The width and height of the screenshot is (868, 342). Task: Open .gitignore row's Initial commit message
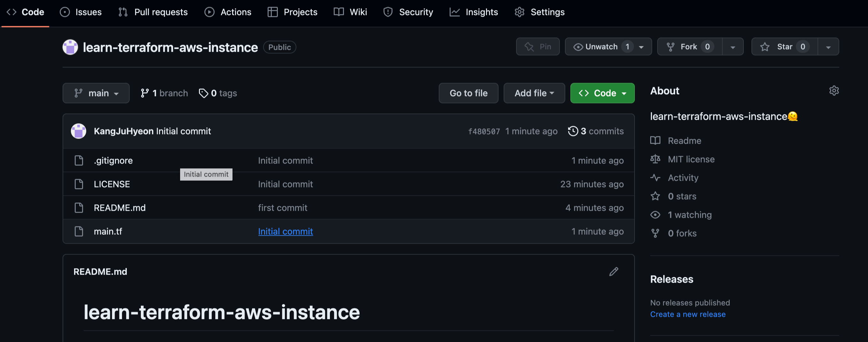286,160
